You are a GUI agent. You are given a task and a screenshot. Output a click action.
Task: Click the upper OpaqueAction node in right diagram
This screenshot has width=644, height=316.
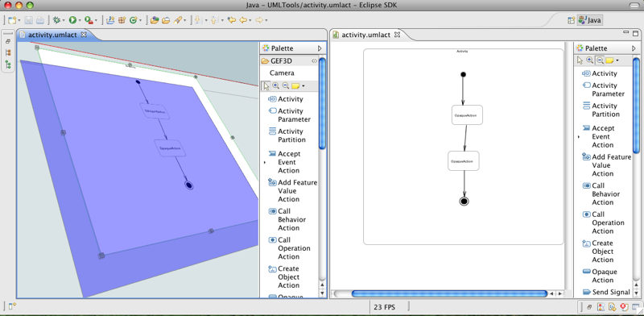tap(467, 114)
